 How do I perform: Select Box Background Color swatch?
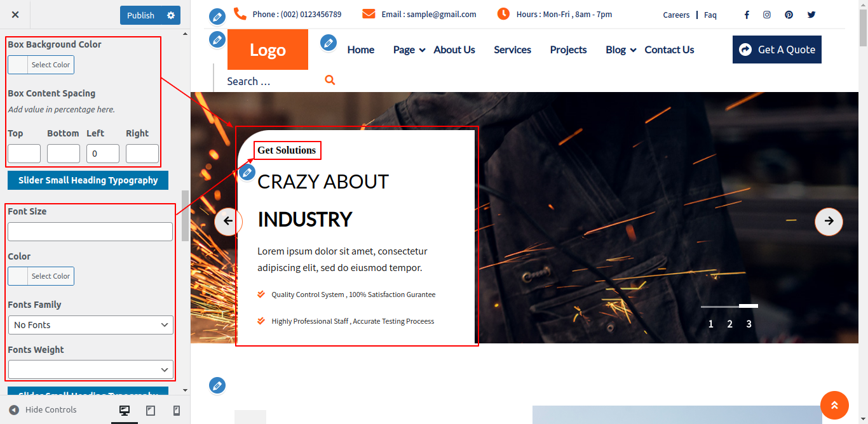[x=41, y=65]
